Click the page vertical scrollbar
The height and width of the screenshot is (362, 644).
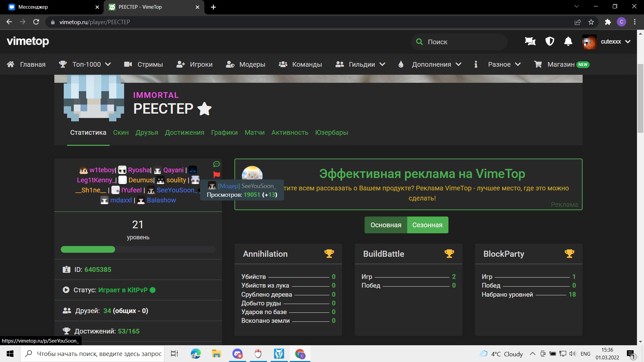coord(640,99)
